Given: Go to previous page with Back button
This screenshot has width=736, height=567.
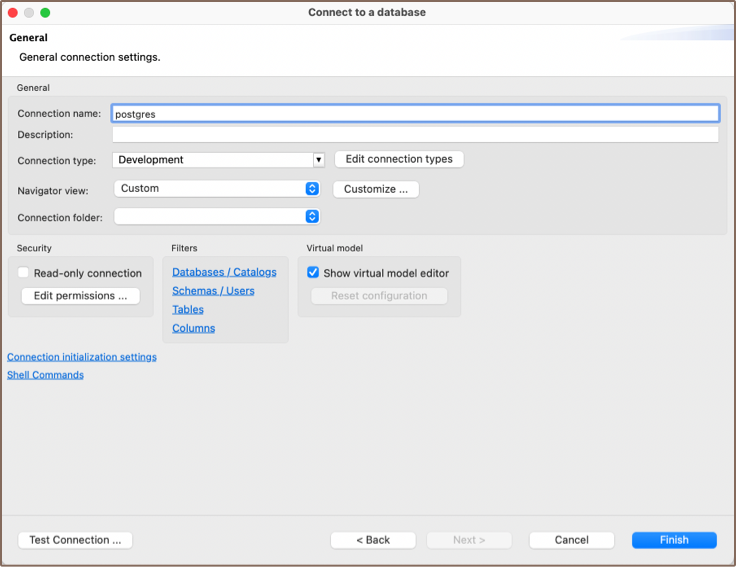Looking at the screenshot, I should pyautogui.click(x=373, y=540).
